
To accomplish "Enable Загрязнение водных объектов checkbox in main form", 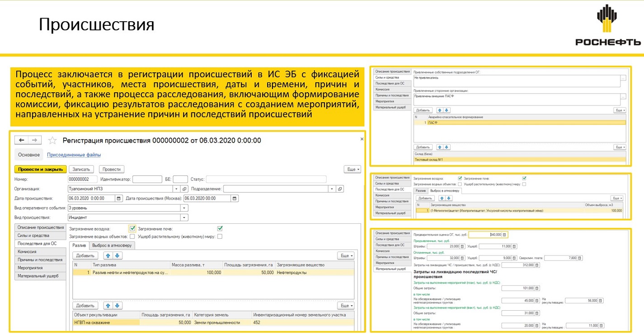I will 132,236.
